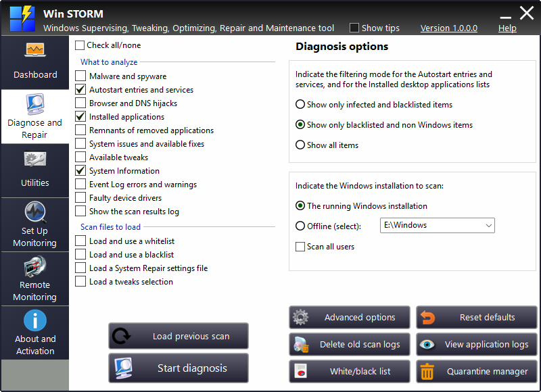Viewport: 541px width, 392px height.
Task: Click the Reset defaults button label
Action: [x=487, y=317]
